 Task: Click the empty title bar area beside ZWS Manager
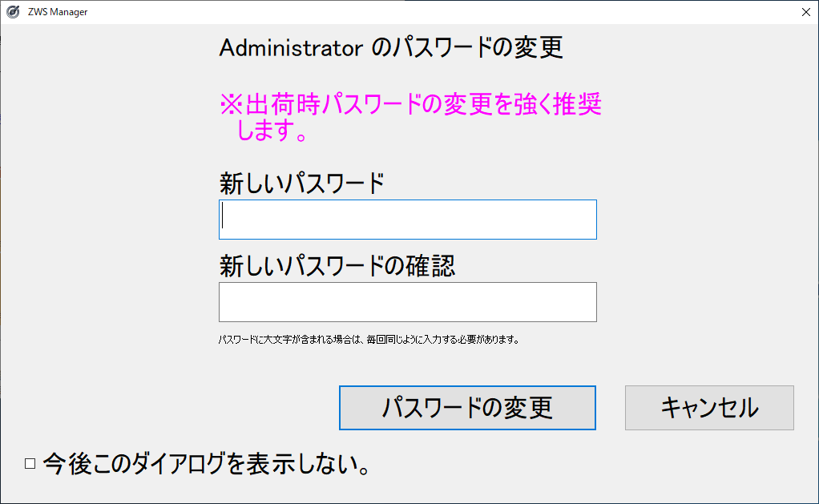pyautogui.click(x=401, y=12)
